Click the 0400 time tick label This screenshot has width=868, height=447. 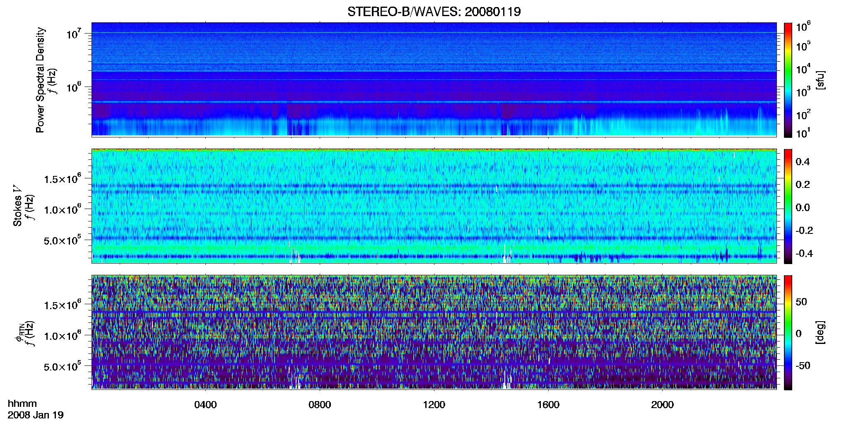pos(205,405)
